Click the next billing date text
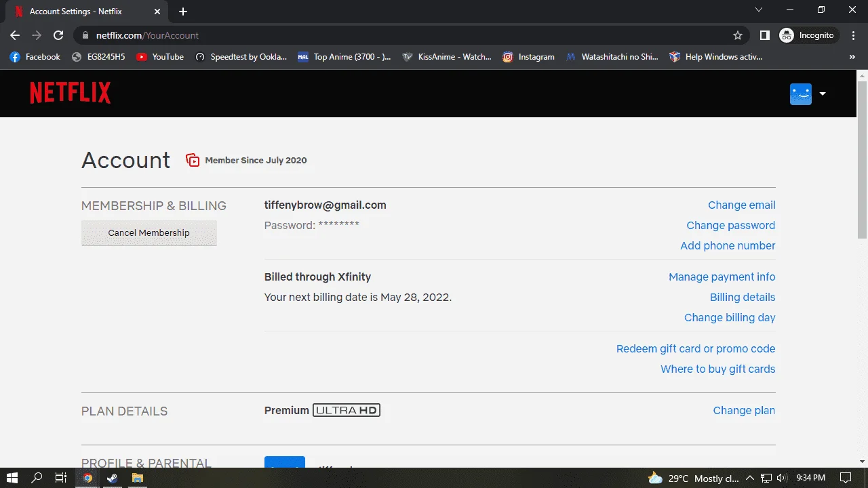The image size is (868, 488). (358, 297)
